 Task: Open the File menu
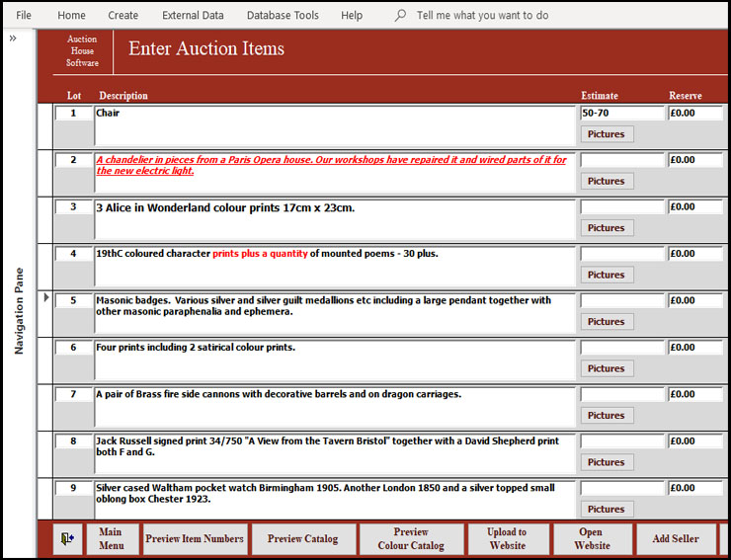[x=24, y=16]
